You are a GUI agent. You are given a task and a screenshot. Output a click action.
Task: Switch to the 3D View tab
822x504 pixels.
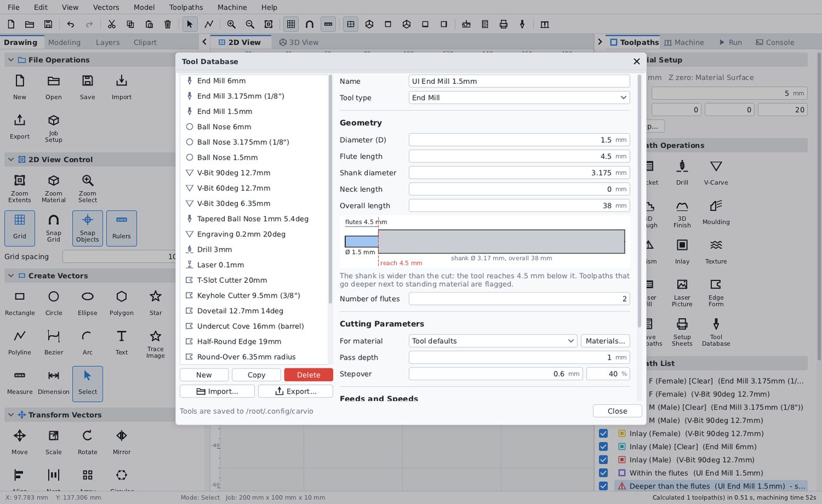[x=299, y=42]
